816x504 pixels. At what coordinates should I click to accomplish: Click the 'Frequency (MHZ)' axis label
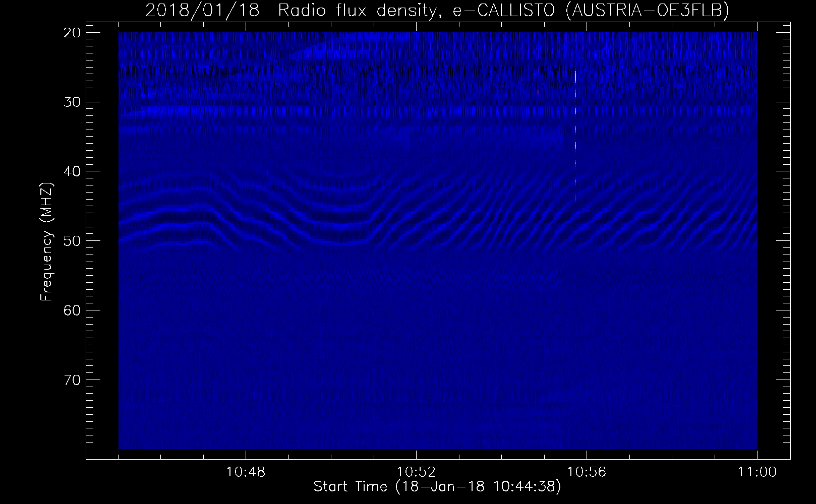pyautogui.click(x=46, y=241)
